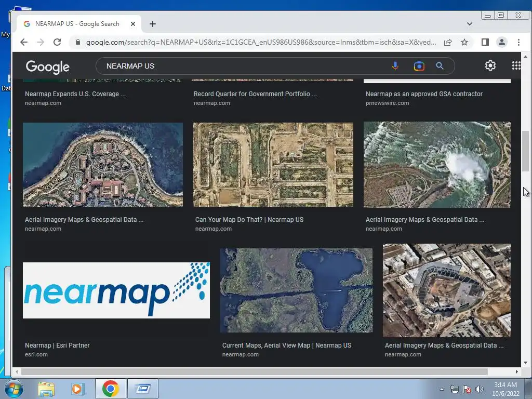Select the NEARMAP US - Google Search tab
This screenshot has height=399, width=532.
tap(79, 24)
